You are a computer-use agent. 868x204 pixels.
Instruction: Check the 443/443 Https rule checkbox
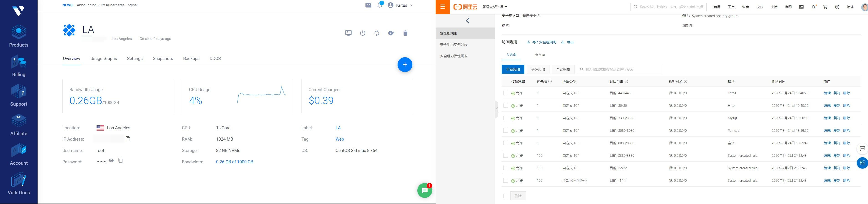point(505,93)
